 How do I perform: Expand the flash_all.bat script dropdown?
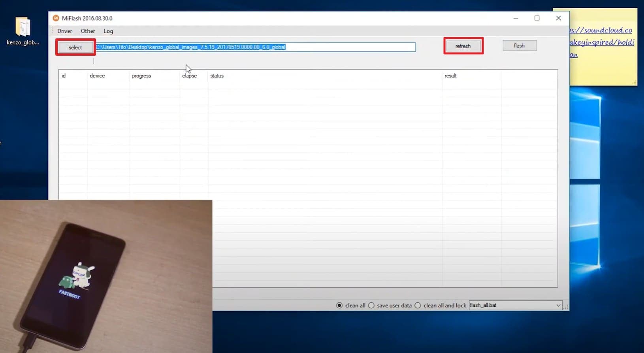point(558,306)
